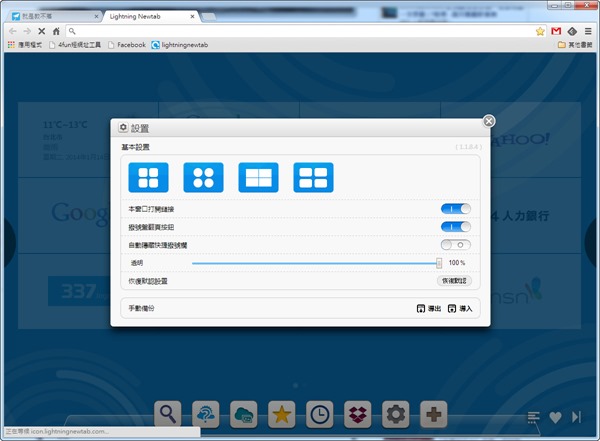Switch to the first browser tab
This screenshot has width=600, height=441.
[55, 16]
